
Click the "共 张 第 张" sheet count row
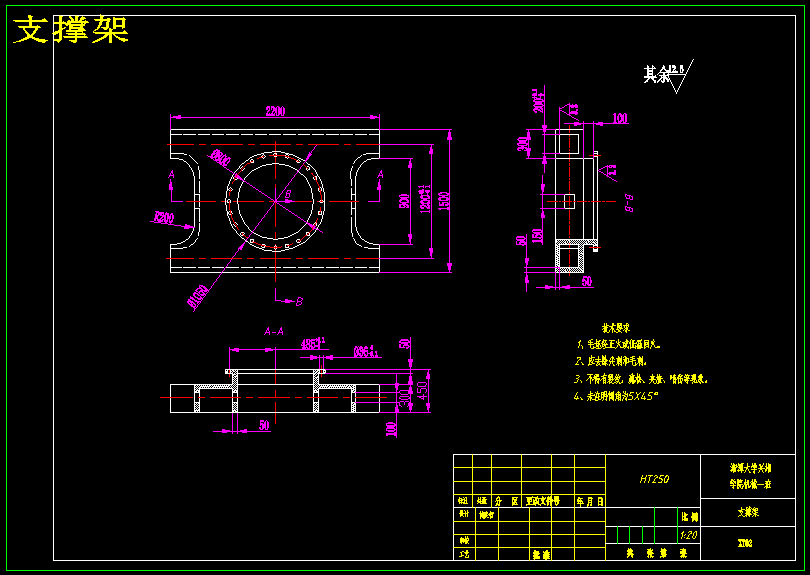pos(656,553)
